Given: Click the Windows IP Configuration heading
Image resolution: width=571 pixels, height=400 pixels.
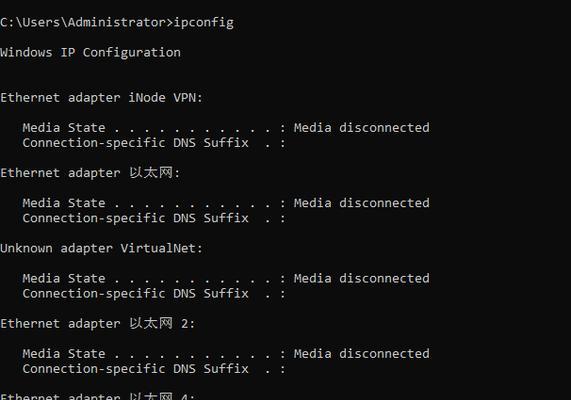Looking at the screenshot, I should tap(90, 53).
